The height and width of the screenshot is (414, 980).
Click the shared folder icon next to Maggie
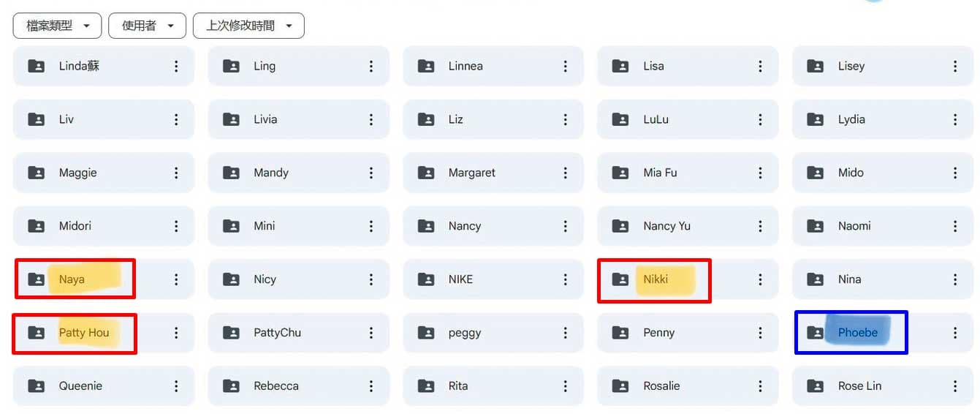[x=36, y=173]
